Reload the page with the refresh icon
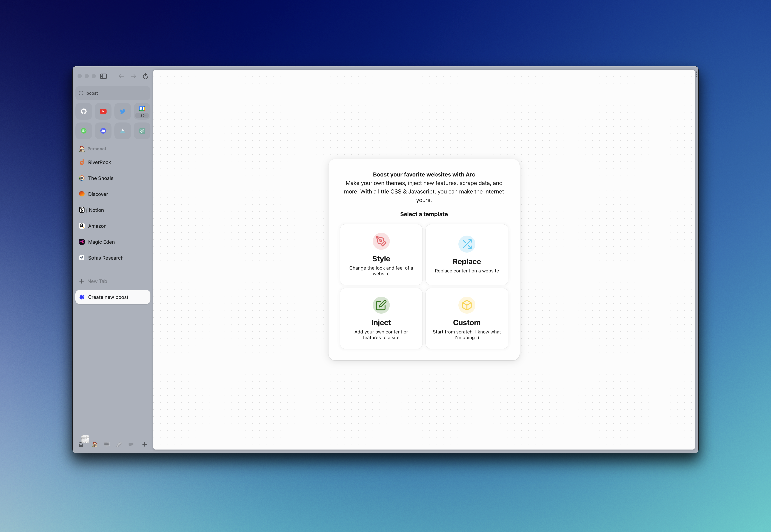 tap(145, 76)
